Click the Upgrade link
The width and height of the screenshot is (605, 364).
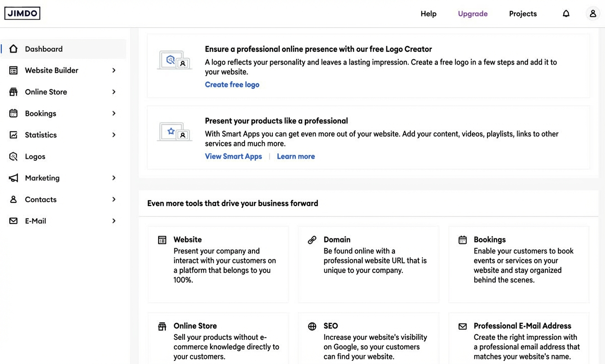[472, 14]
